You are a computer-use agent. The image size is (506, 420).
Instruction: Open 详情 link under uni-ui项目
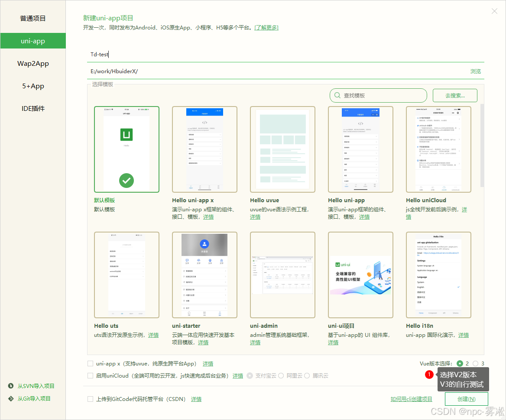coord(333,342)
